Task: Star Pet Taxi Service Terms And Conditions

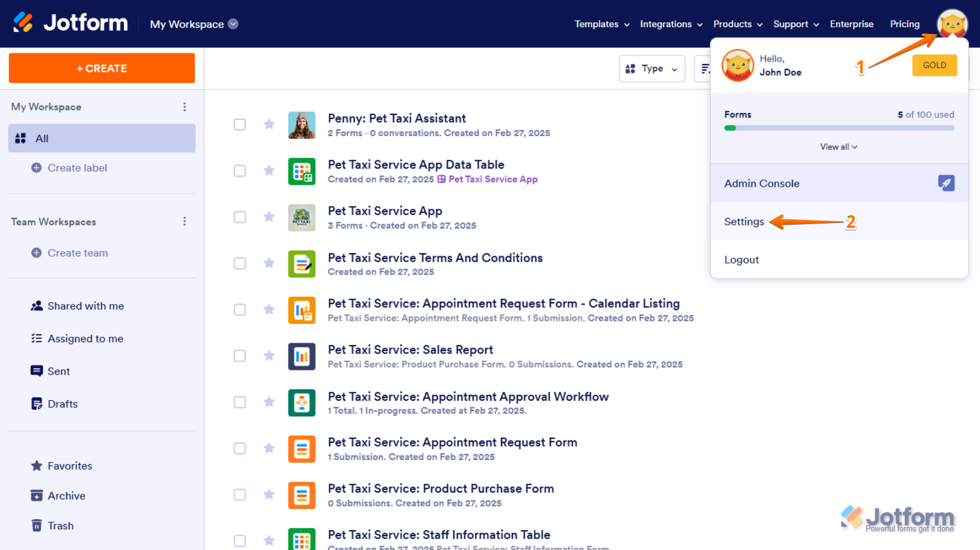Action: pos(269,263)
